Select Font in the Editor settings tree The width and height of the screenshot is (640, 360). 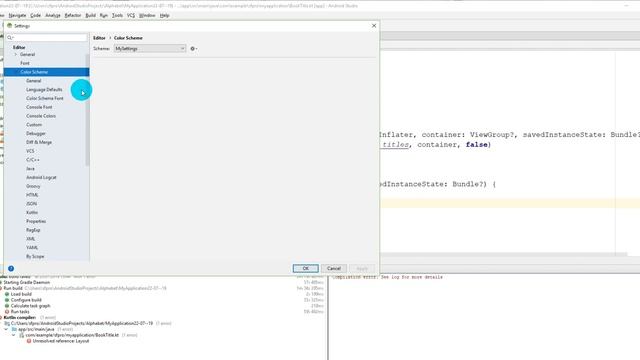pyautogui.click(x=25, y=63)
